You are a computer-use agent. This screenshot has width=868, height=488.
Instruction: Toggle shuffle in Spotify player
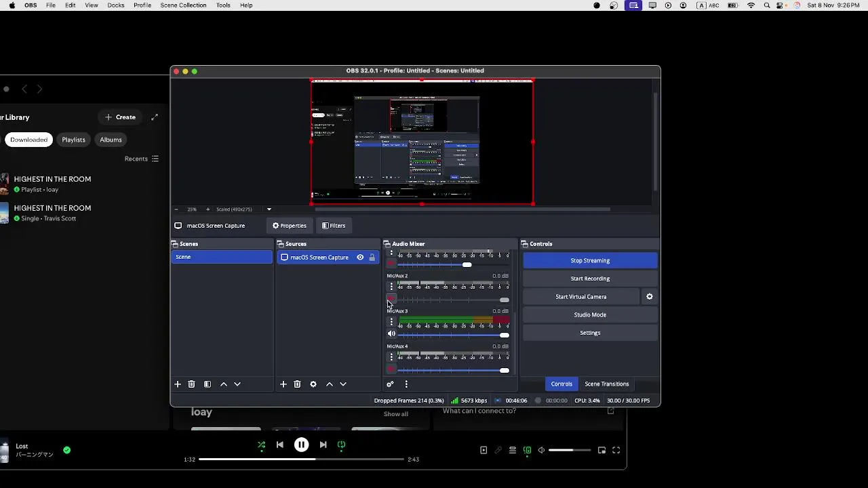click(261, 445)
